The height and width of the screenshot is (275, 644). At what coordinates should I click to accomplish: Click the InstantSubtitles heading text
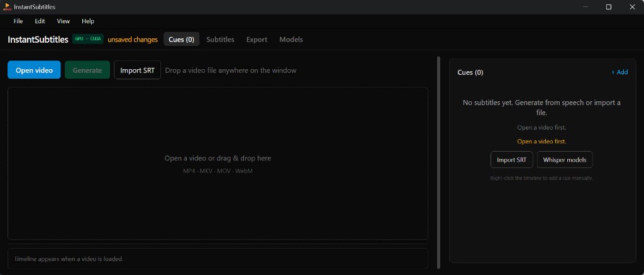pos(38,40)
